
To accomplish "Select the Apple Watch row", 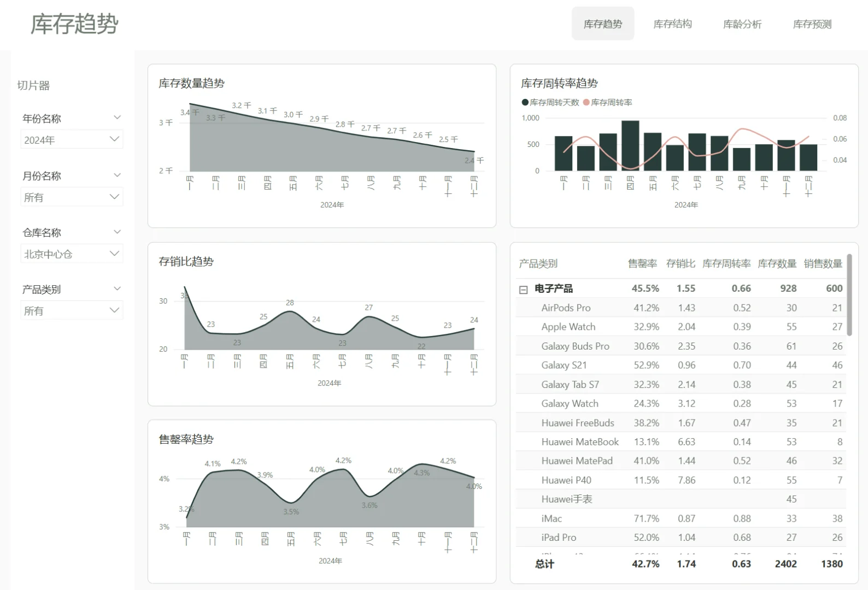I will tap(681, 327).
